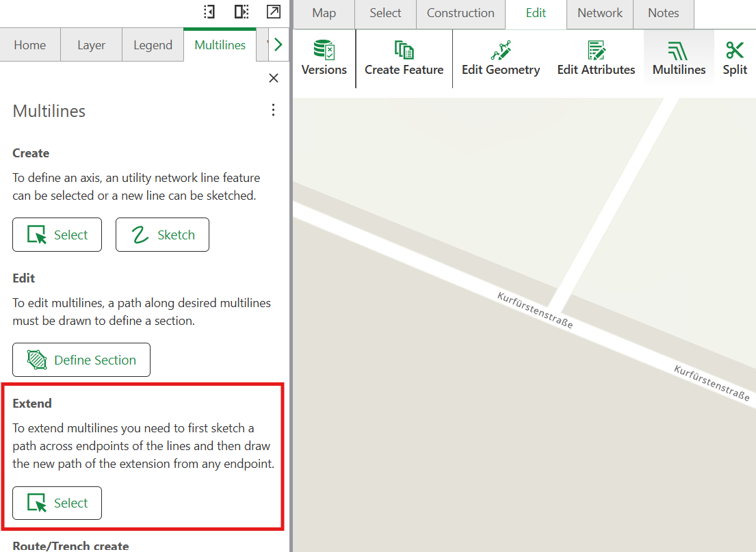
Task: Click Select under the Create section
Action: click(x=57, y=235)
